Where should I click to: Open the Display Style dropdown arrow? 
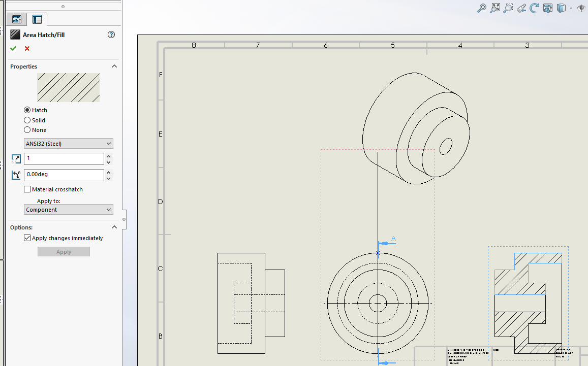571,8
